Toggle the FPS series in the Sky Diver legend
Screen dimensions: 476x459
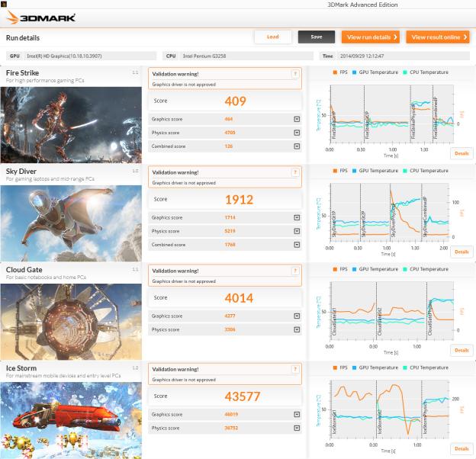(x=340, y=171)
